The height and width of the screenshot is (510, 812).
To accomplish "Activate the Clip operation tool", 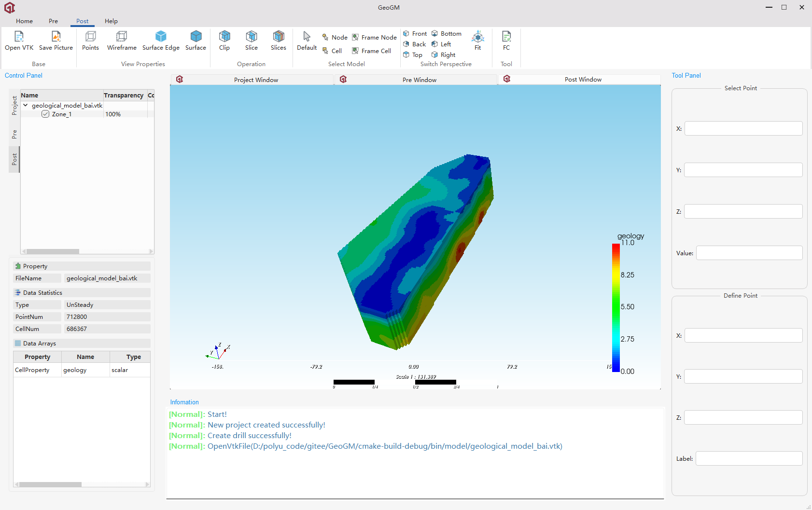I will (224, 41).
